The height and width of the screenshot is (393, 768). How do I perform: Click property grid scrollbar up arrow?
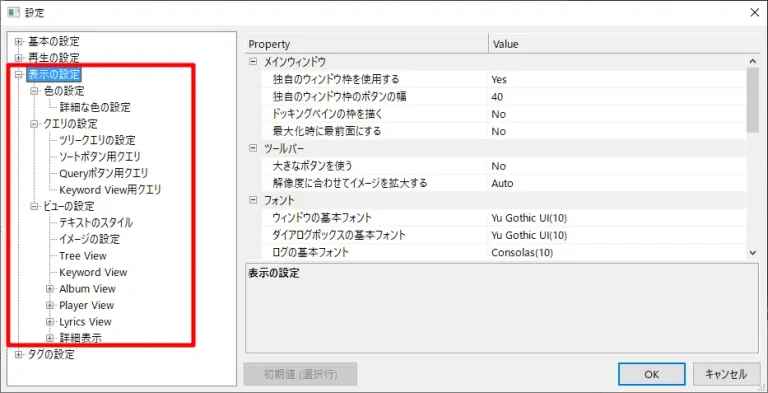[753, 61]
